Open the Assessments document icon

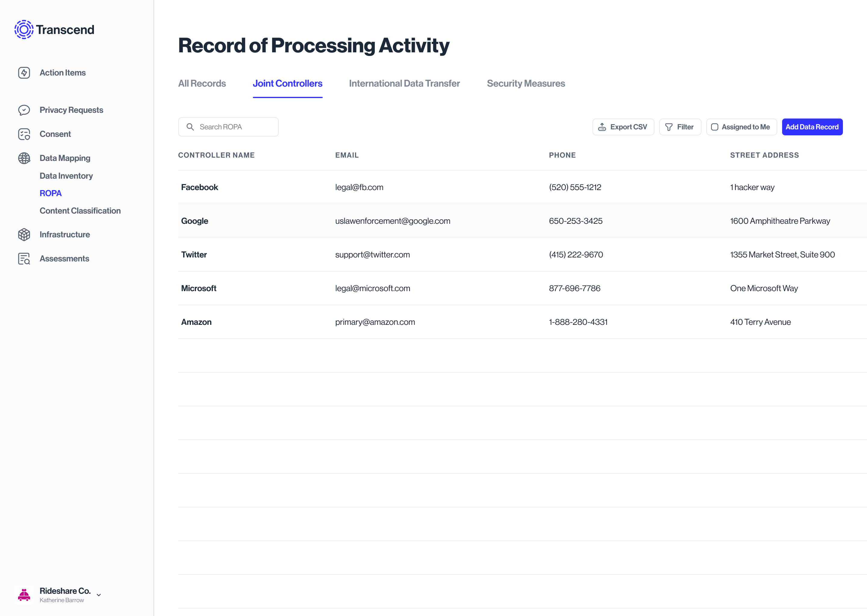tap(24, 259)
